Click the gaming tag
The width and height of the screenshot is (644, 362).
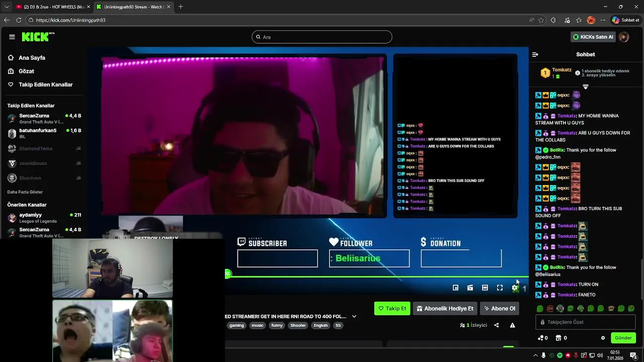tap(236, 325)
